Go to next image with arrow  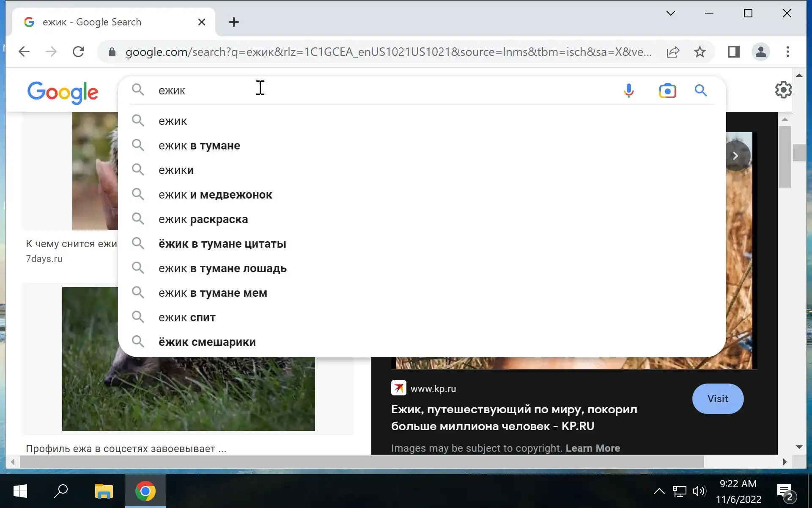coord(735,156)
